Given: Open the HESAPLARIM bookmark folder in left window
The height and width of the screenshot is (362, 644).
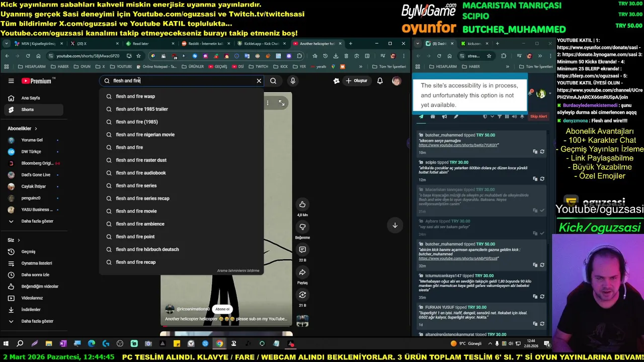Looking at the screenshot, I should tap(31, 66).
